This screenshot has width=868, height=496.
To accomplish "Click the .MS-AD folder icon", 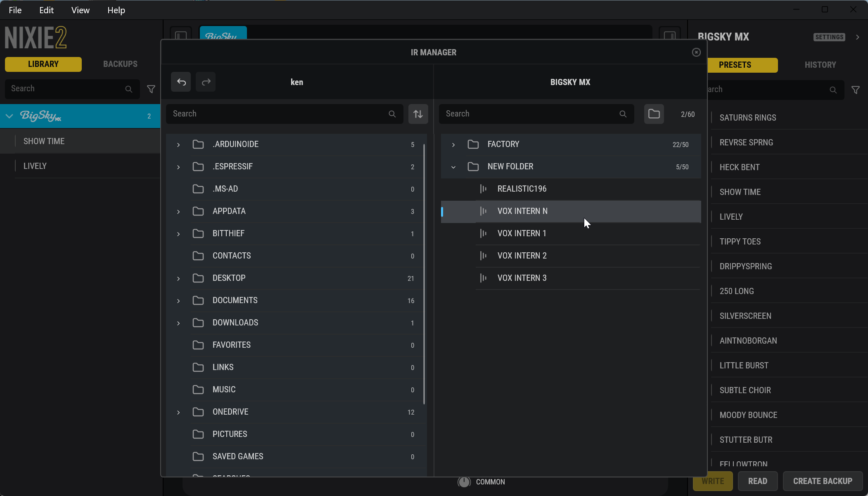I will click(198, 189).
